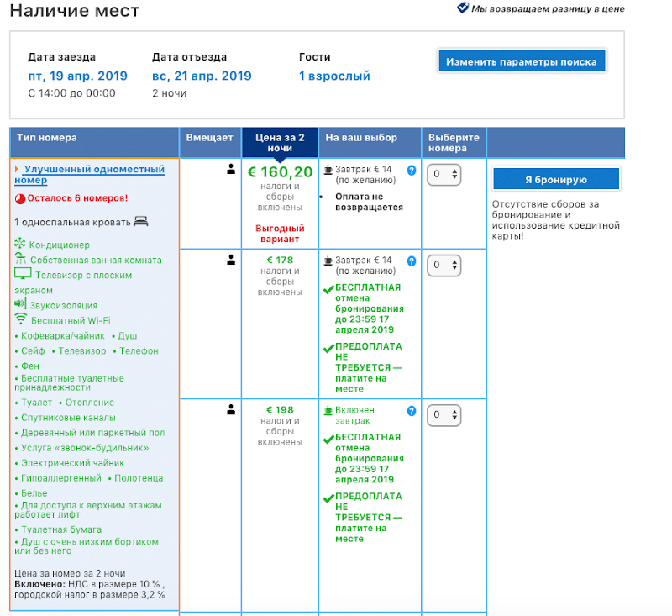Click the air conditioner snowflake icon

(19, 244)
